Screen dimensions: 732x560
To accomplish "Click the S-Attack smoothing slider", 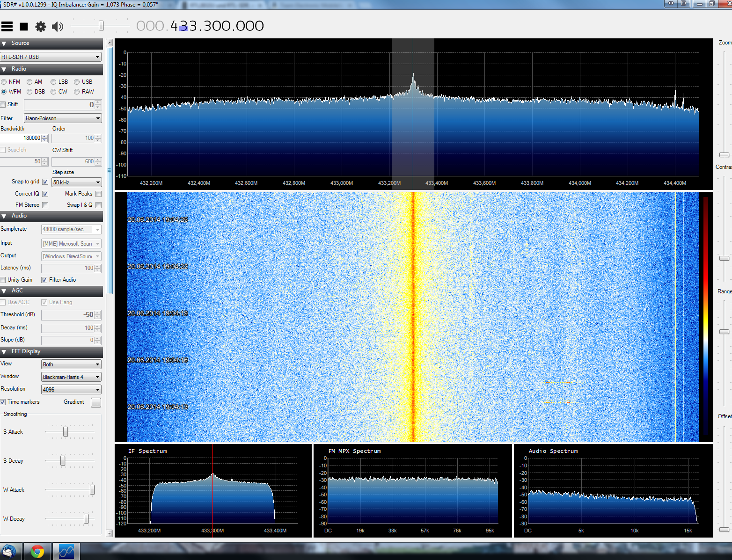I will coord(66,431).
